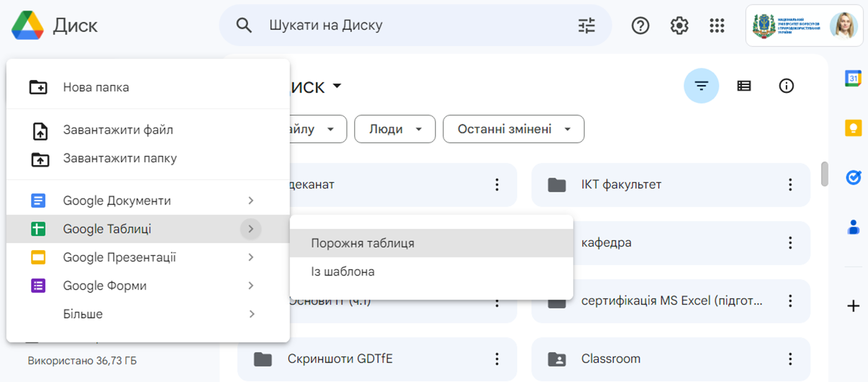Screen dimensions: 868x382
Task: Switch to list layout view
Action: click(x=744, y=86)
